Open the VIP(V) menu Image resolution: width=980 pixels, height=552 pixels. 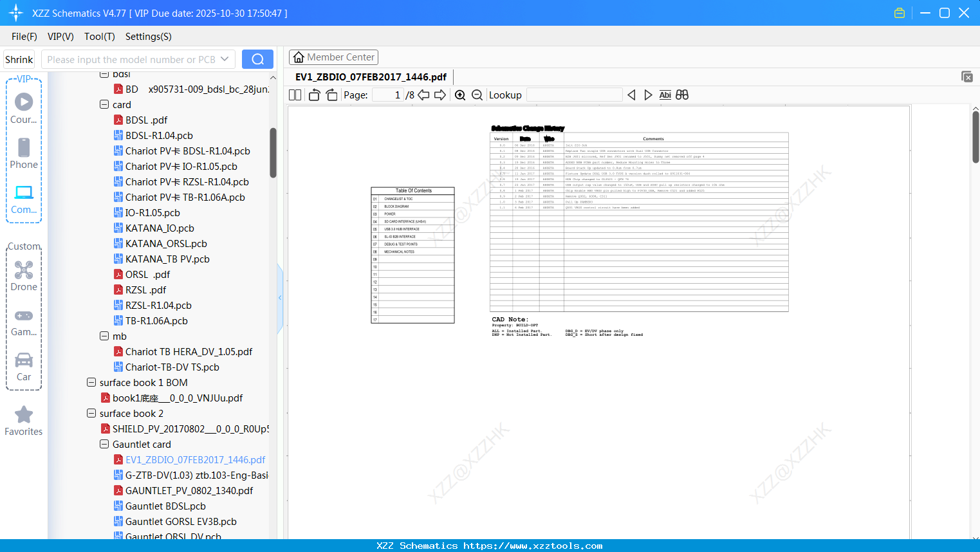[60, 37]
